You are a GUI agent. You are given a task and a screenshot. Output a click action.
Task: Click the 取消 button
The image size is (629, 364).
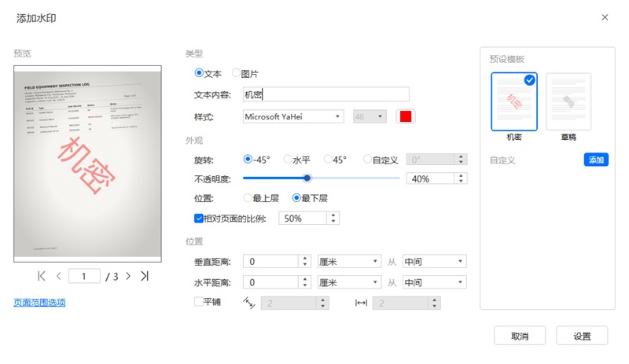[520, 336]
